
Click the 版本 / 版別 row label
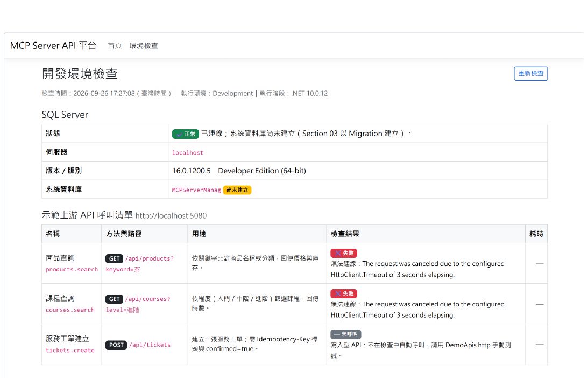(x=64, y=171)
